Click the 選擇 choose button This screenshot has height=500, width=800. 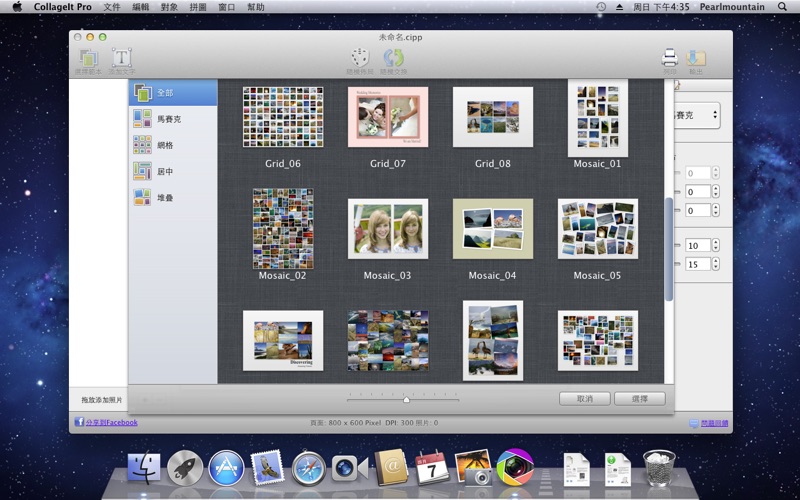click(x=640, y=398)
